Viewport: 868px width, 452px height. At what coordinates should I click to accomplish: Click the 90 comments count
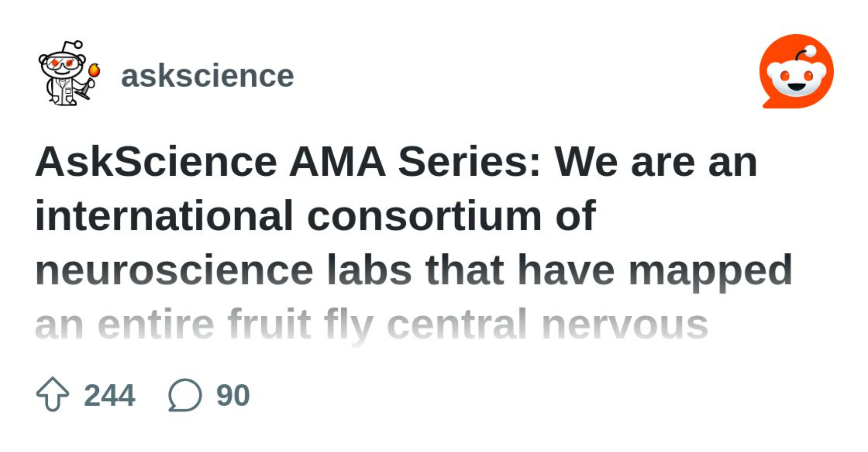click(x=233, y=396)
